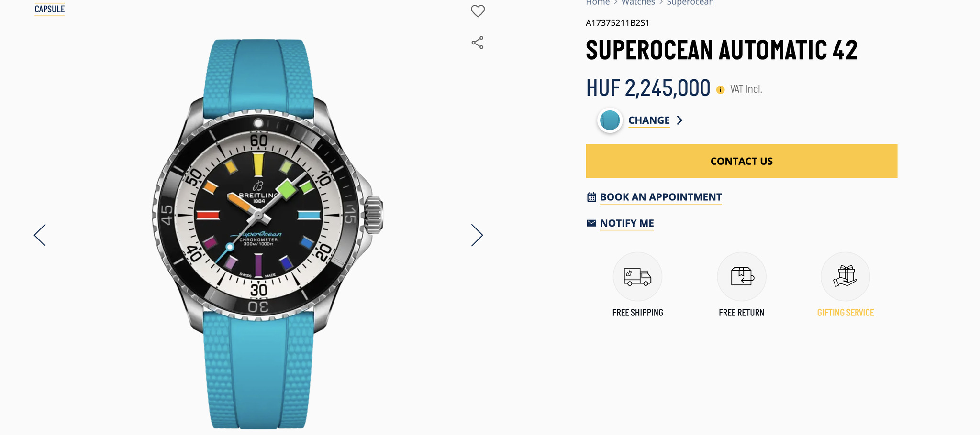980x435 pixels.
Task: Click the share icon
Action: pyautogui.click(x=478, y=43)
